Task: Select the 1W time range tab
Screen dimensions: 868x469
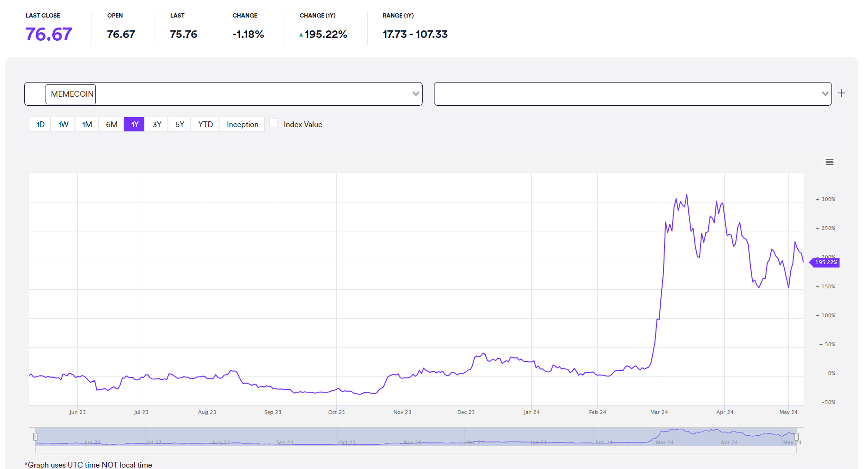Action: coord(63,124)
